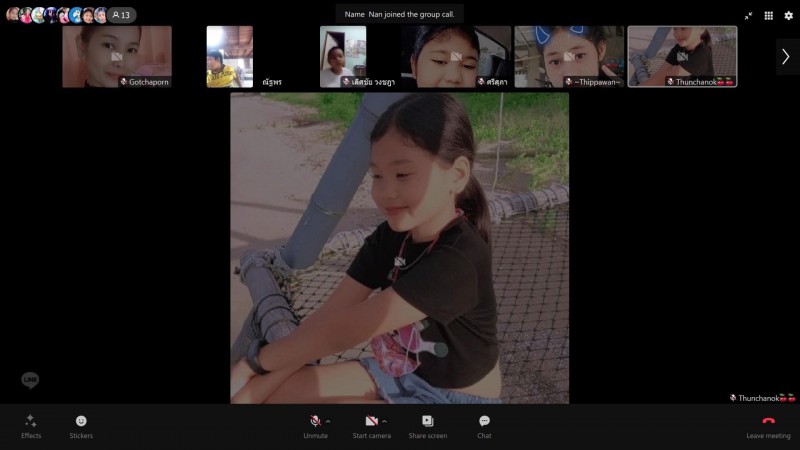Click the main Thunchanok video
The image size is (800, 450).
point(399,248)
